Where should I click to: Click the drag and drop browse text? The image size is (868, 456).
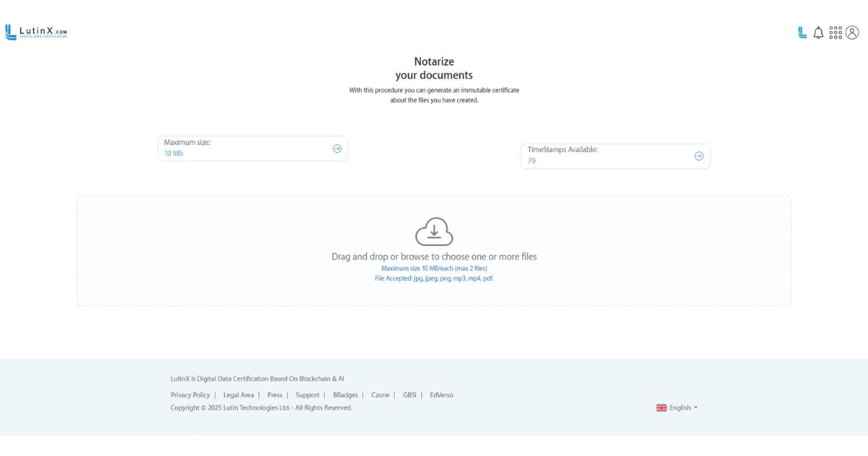(434, 257)
